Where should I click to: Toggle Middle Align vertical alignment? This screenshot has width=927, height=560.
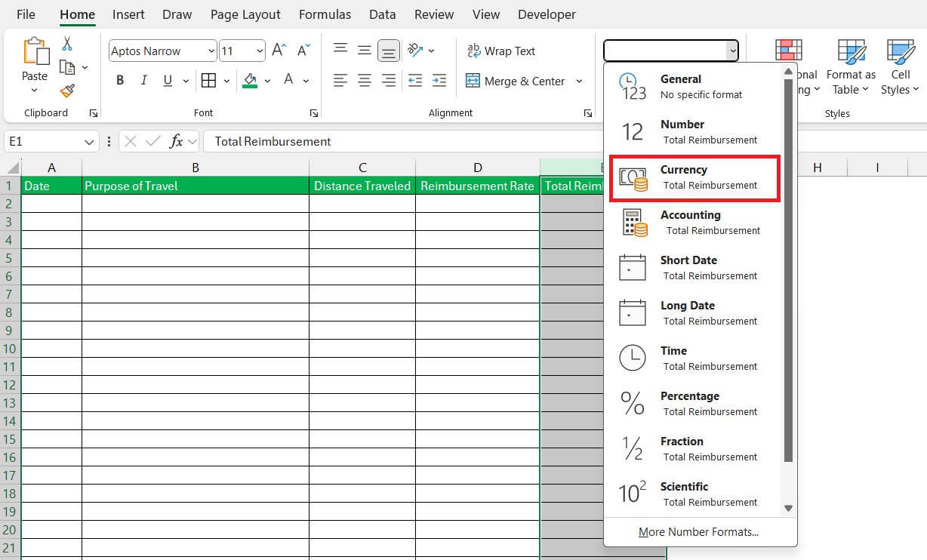pyautogui.click(x=365, y=51)
